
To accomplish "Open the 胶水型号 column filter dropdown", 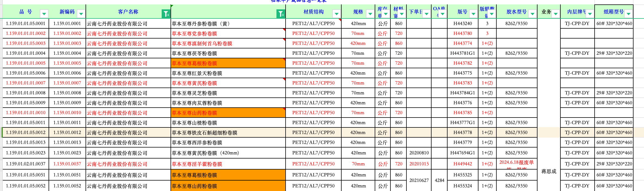I will point(533,13).
